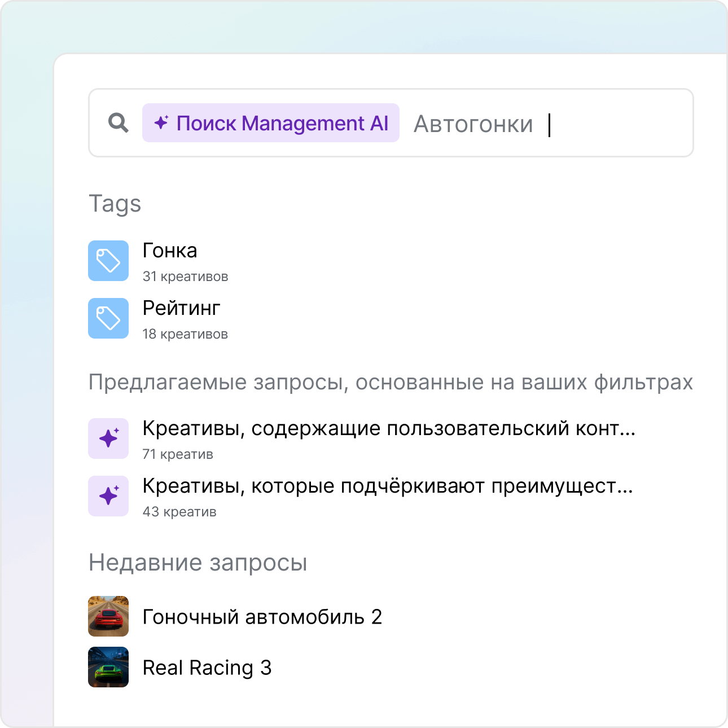728x728 pixels.
Task: Click the tag icon beside Гонка
Action: [x=108, y=261]
